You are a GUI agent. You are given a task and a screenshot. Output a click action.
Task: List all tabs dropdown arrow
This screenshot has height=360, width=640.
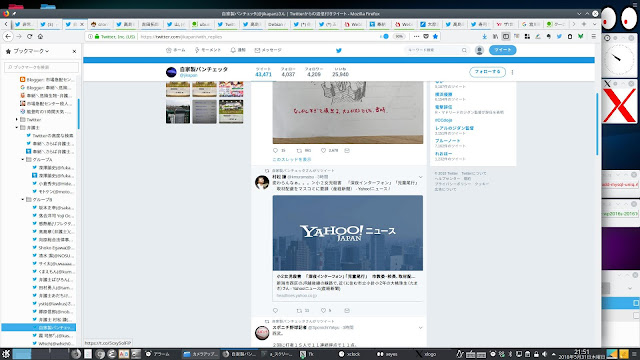[594, 24]
